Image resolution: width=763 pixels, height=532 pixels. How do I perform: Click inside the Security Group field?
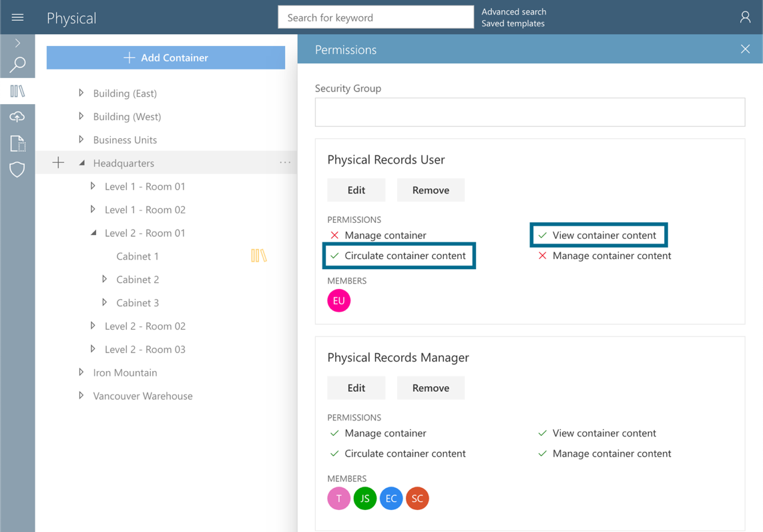(529, 111)
